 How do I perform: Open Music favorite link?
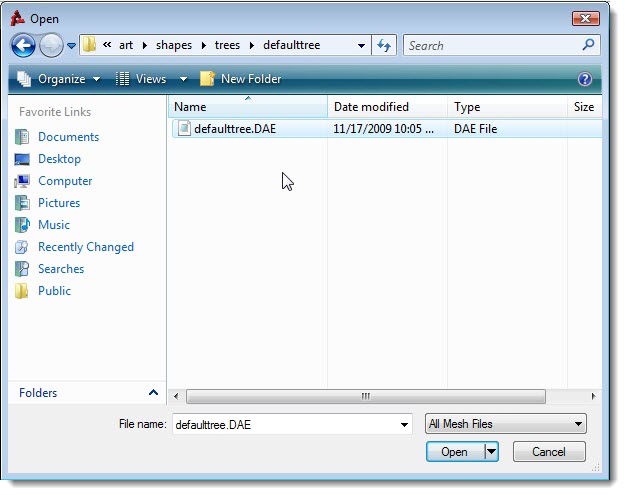54,224
